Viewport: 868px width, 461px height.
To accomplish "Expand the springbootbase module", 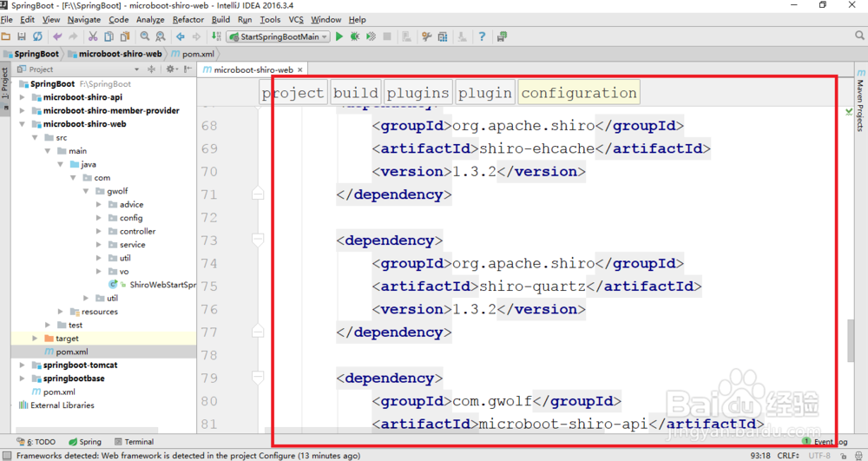I will 23,379.
